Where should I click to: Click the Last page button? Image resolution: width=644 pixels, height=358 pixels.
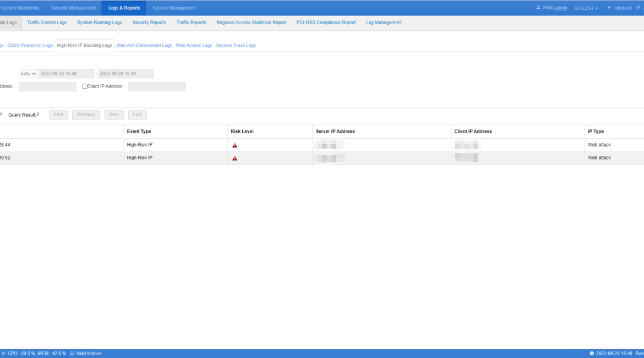coord(137,114)
